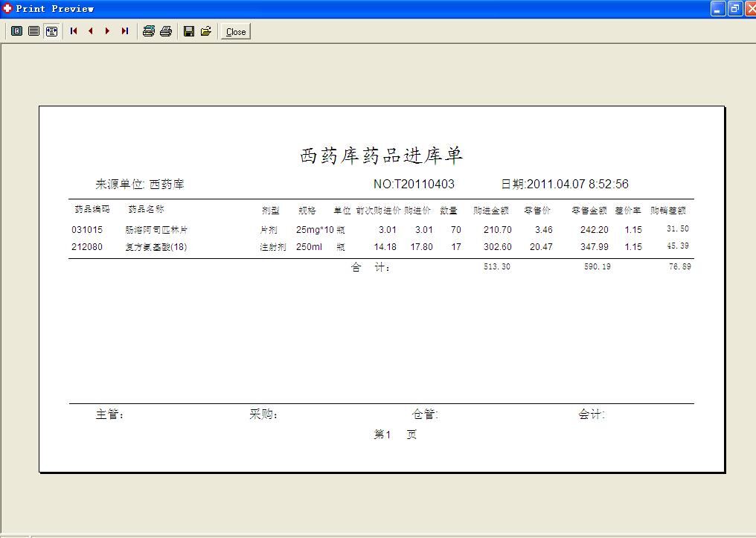Screen dimensions: 756x538
Task: Print the report with printer icon
Action: [x=166, y=31]
